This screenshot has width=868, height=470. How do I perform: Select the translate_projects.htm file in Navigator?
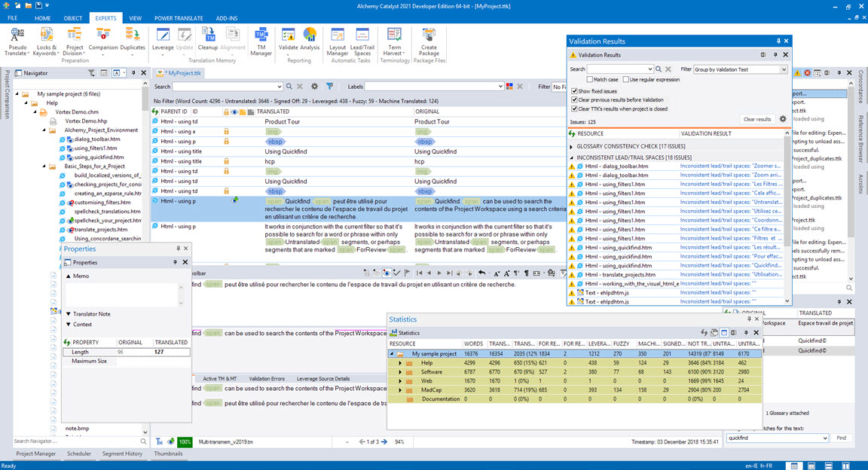click(101, 229)
